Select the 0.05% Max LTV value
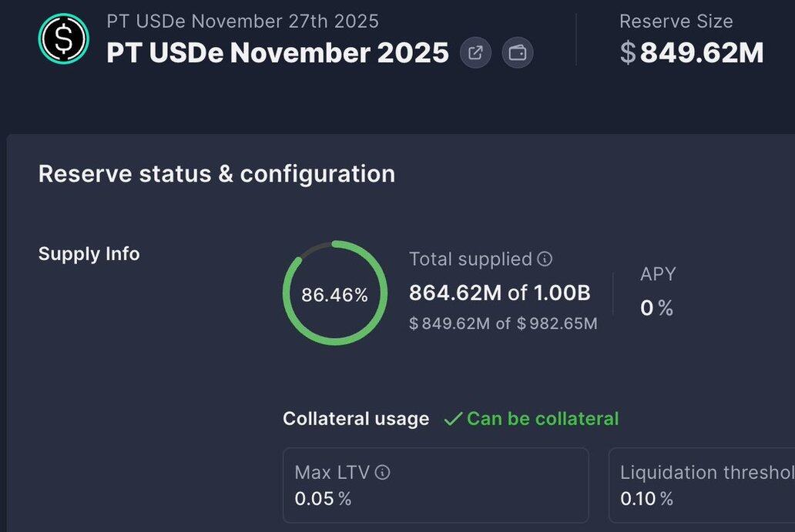 click(x=323, y=499)
